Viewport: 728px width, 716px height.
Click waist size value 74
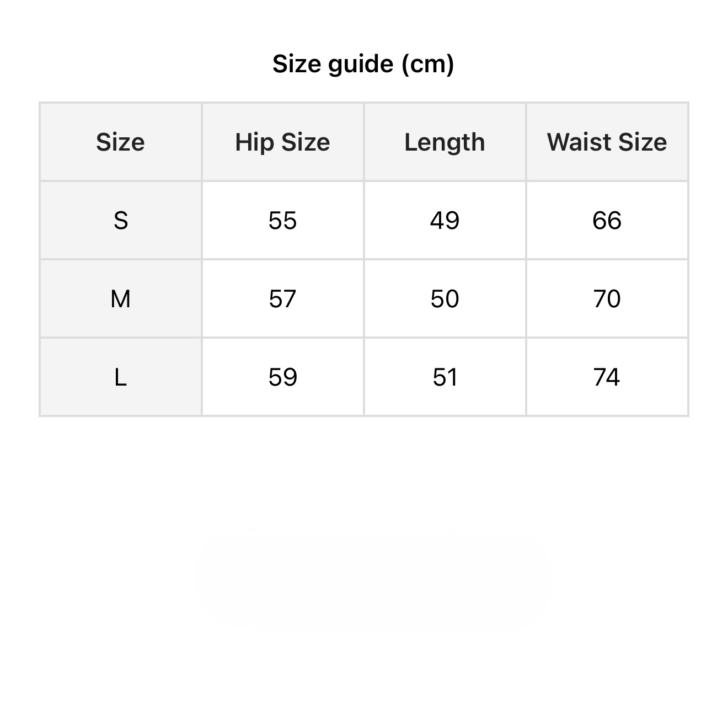[x=607, y=377]
